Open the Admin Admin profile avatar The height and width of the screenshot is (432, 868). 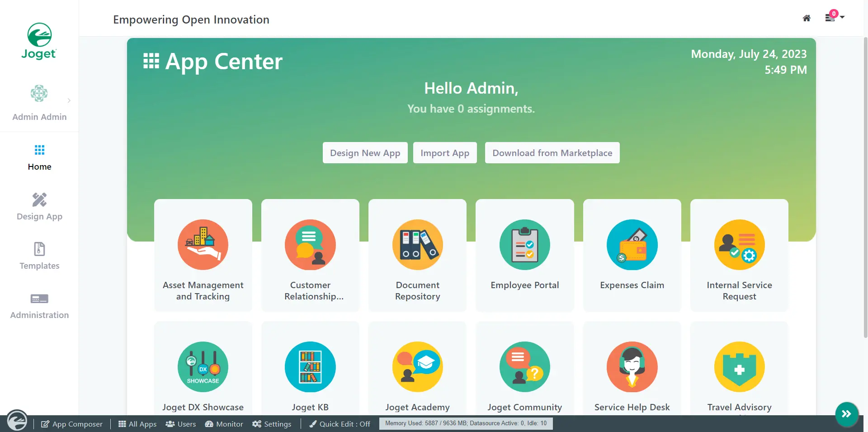coord(39,93)
